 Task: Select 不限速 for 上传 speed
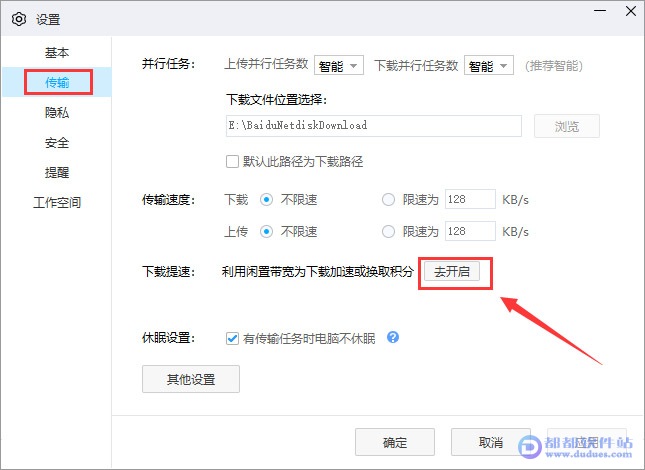point(266,232)
